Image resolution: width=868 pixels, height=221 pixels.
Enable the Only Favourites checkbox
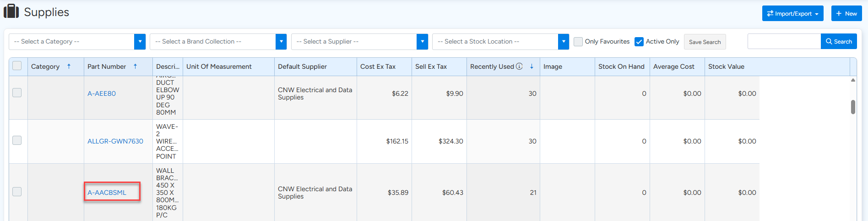coord(578,41)
